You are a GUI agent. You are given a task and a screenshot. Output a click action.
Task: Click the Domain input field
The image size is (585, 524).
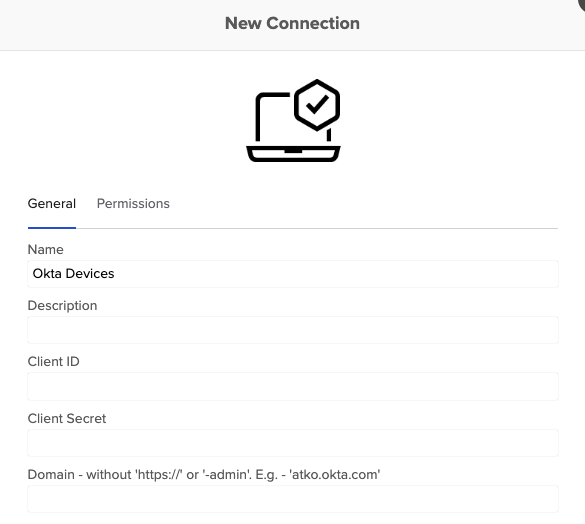click(293, 499)
